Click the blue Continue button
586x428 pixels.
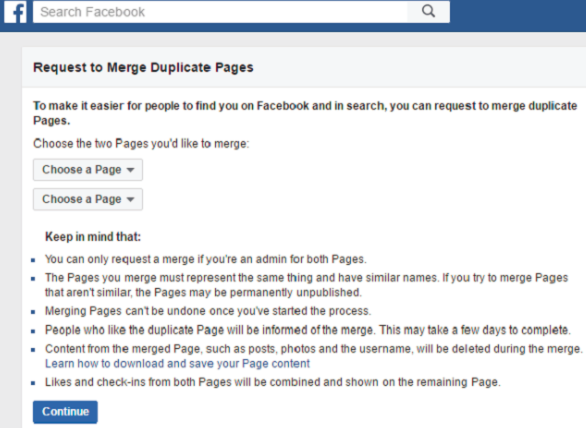pyautogui.click(x=65, y=412)
